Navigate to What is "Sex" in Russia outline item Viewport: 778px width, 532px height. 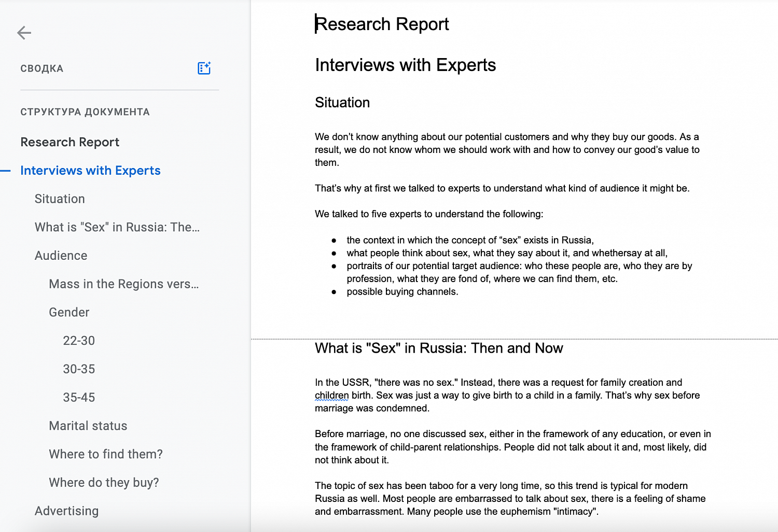pos(117,227)
